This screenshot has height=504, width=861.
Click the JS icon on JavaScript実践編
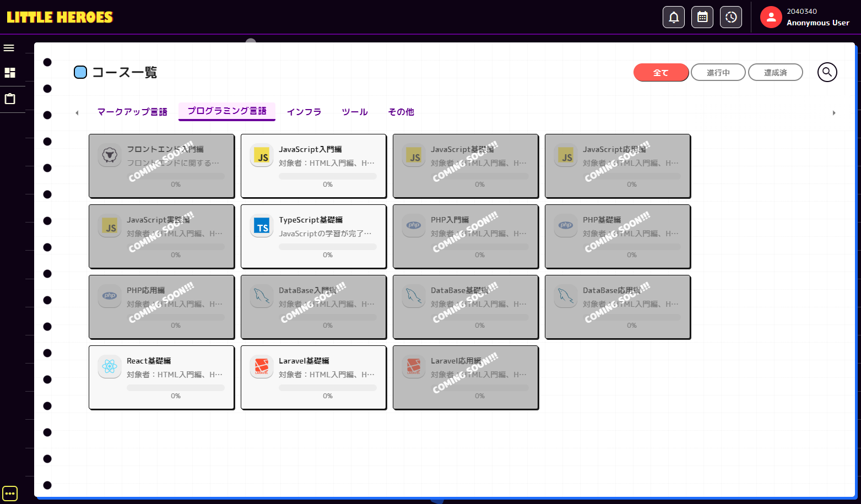coord(110,226)
